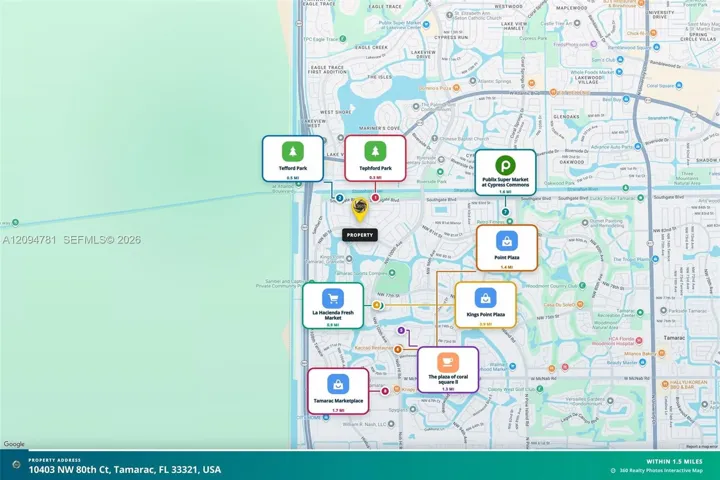Click the Tephford Park green tree icon

375,151
